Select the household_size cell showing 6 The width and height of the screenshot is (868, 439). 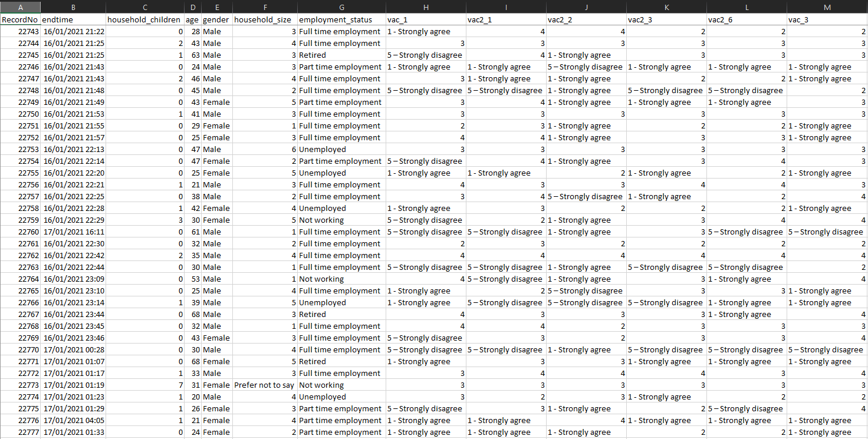pyautogui.click(x=264, y=149)
